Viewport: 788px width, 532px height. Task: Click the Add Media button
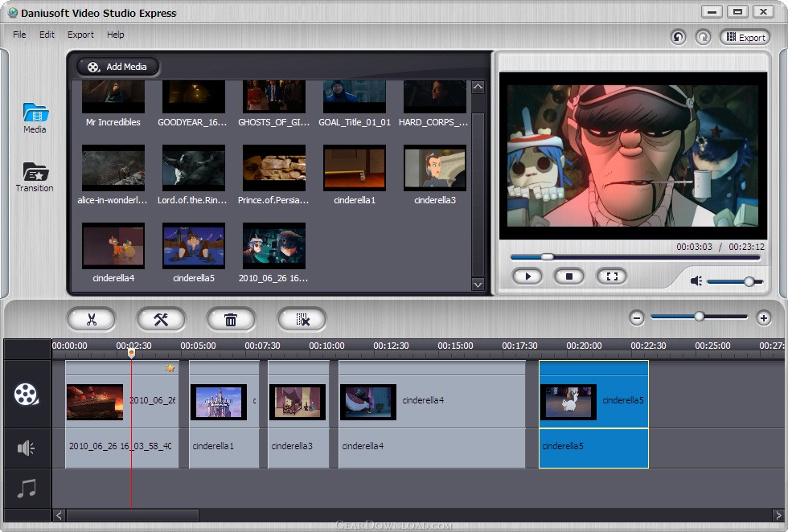[117, 67]
